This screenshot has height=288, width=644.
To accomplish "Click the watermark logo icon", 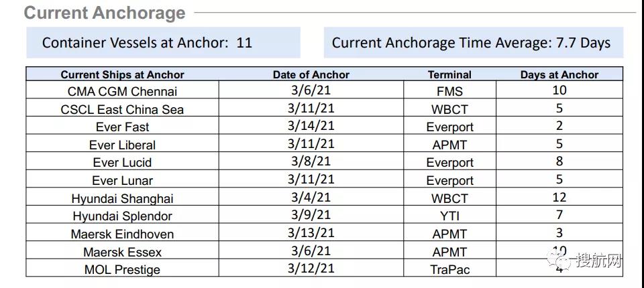I will (561, 260).
